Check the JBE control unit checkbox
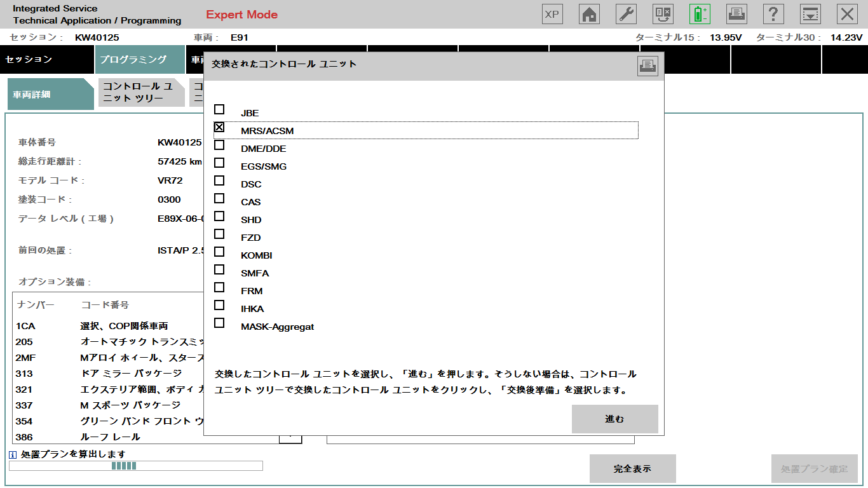This screenshot has height=488, width=868. coord(219,110)
